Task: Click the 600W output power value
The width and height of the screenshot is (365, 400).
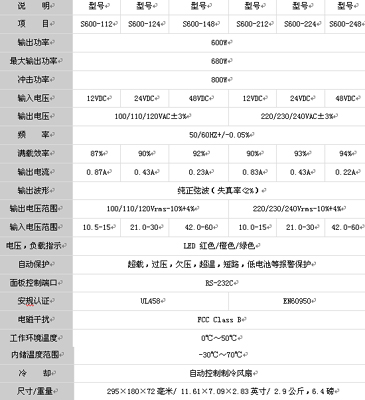Action: [x=219, y=43]
